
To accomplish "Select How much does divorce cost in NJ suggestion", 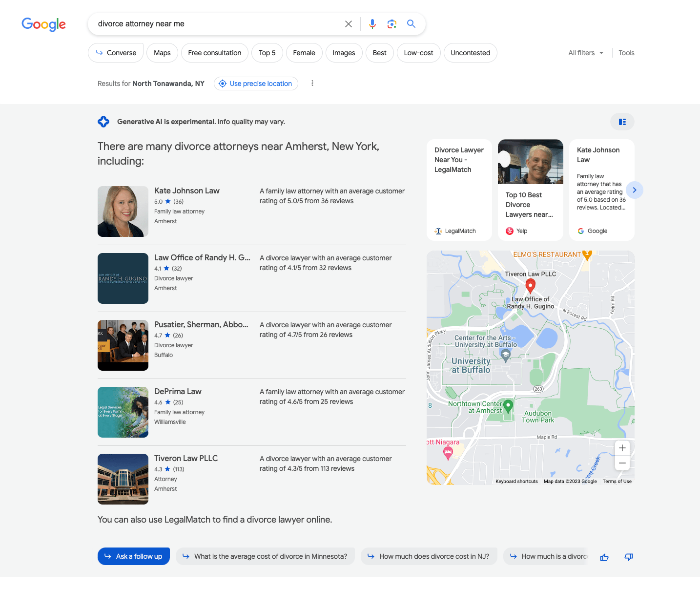I will pyautogui.click(x=429, y=556).
